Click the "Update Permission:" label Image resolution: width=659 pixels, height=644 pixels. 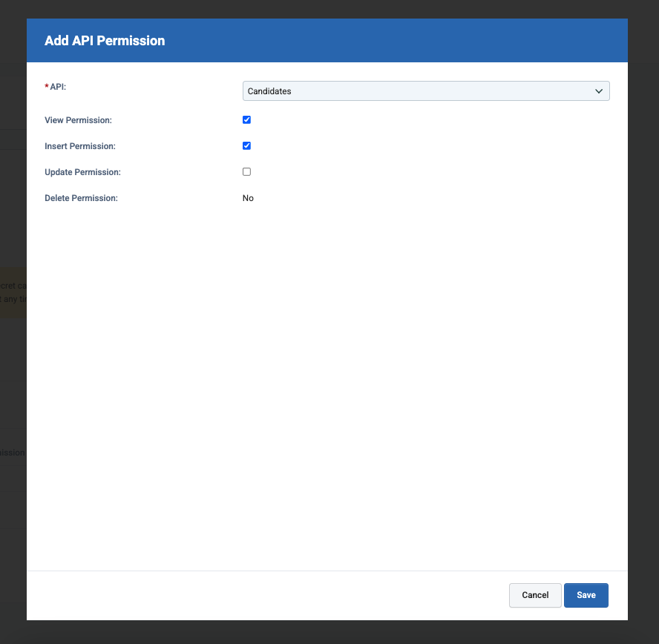pos(82,171)
